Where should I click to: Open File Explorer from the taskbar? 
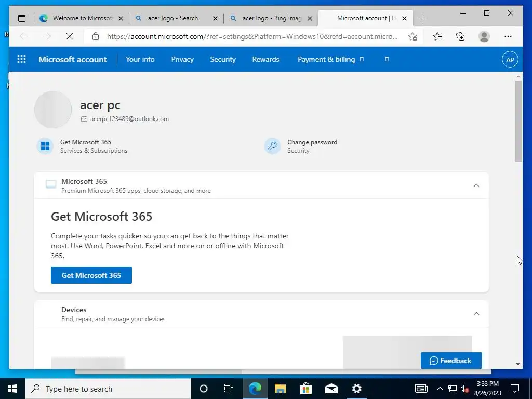(x=280, y=389)
